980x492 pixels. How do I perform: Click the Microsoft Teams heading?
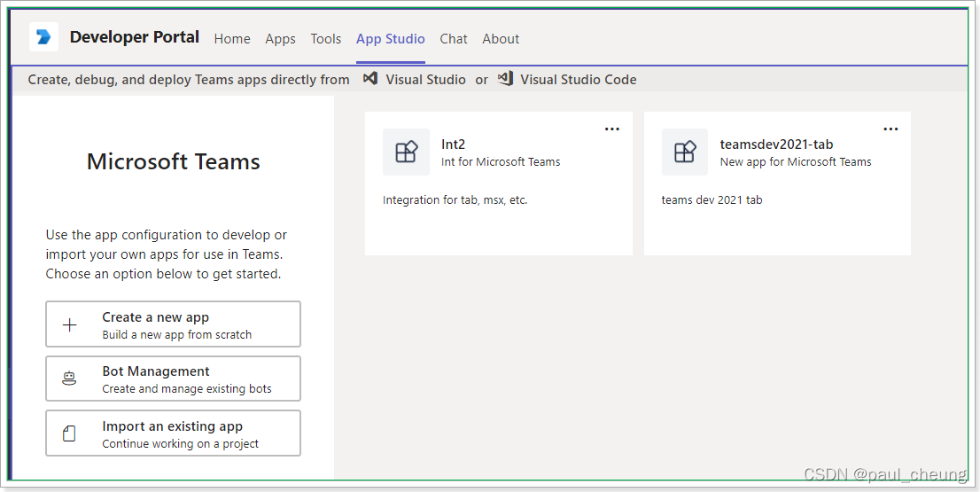(x=173, y=161)
